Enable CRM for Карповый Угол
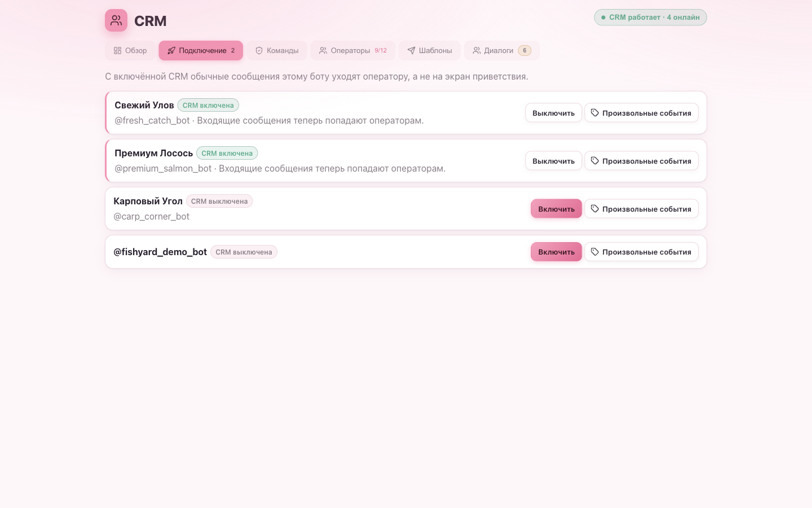 pos(557,209)
